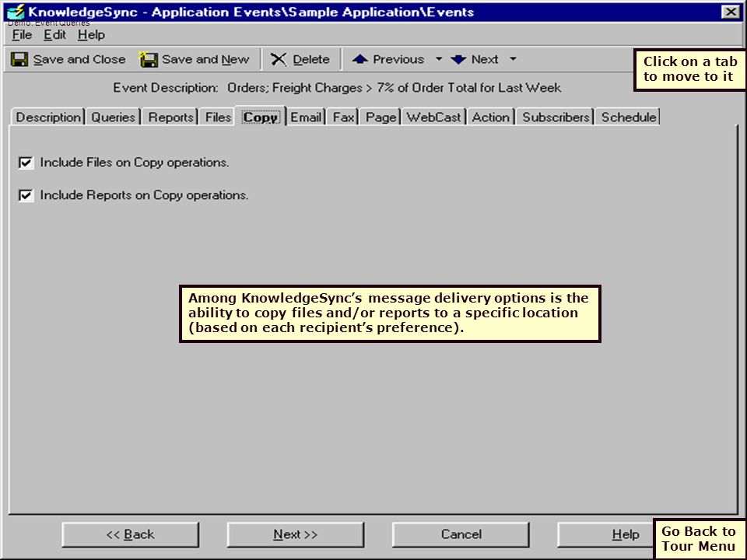Image resolution: width=747 pixels, height=560 pixels.
Task: Click the Event Description text
Action: [x=336, y=88]
